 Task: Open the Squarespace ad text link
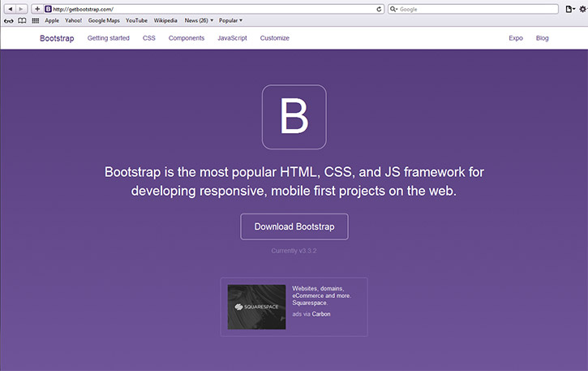tap(322, 296)
